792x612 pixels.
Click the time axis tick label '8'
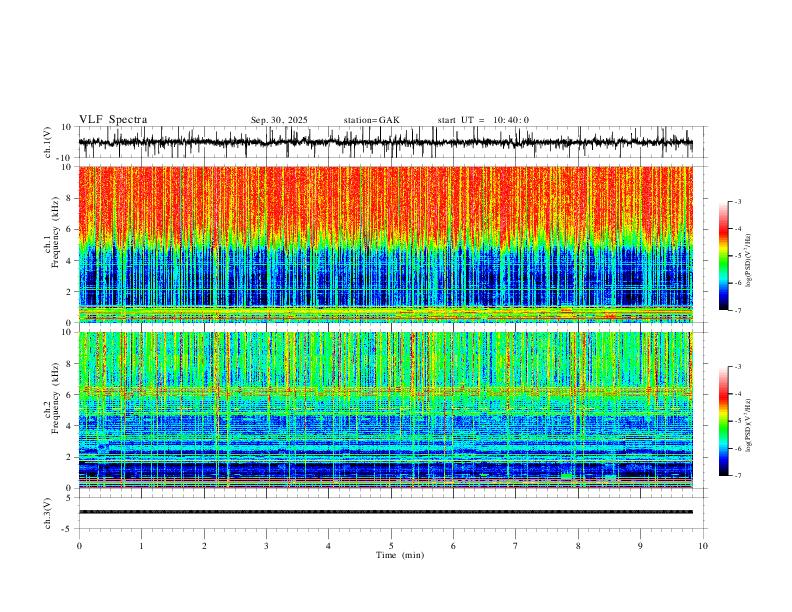tap(578, 546)
